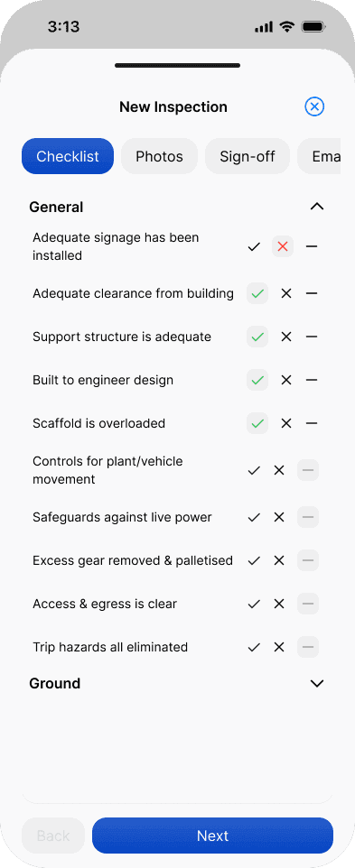Close the New Inspection sheet

click(x=314, y=106)
